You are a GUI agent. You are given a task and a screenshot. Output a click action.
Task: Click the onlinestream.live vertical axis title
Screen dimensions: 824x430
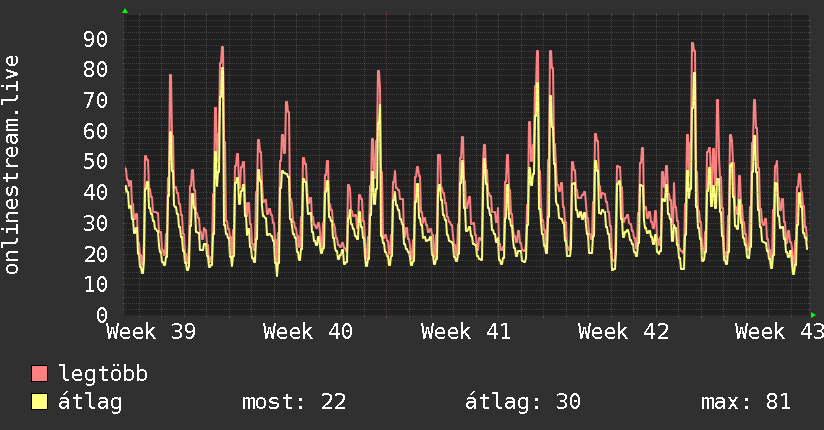[11, 165]
